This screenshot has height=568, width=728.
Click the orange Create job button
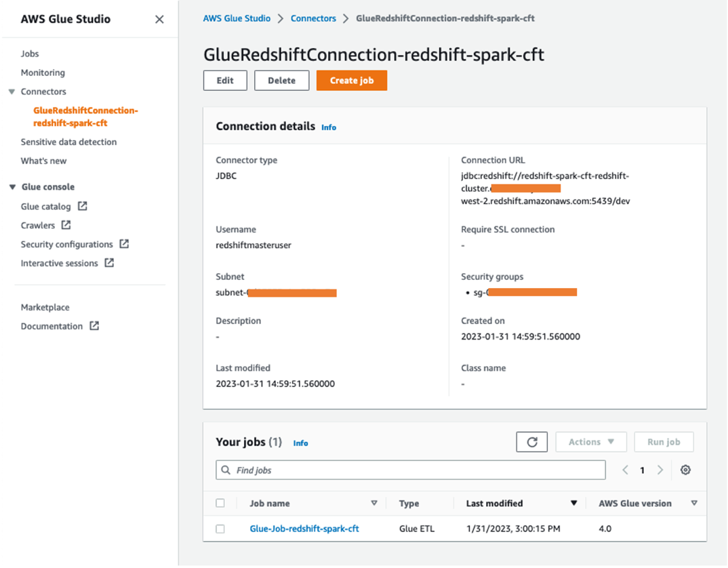click(x=352, y=81)
